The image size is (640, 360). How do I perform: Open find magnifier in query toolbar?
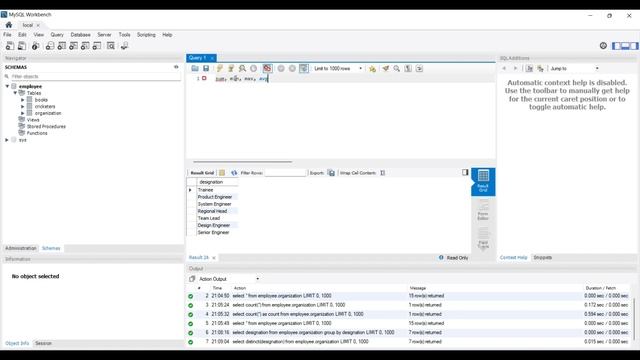pyautogui.click(x=397, y=69)
